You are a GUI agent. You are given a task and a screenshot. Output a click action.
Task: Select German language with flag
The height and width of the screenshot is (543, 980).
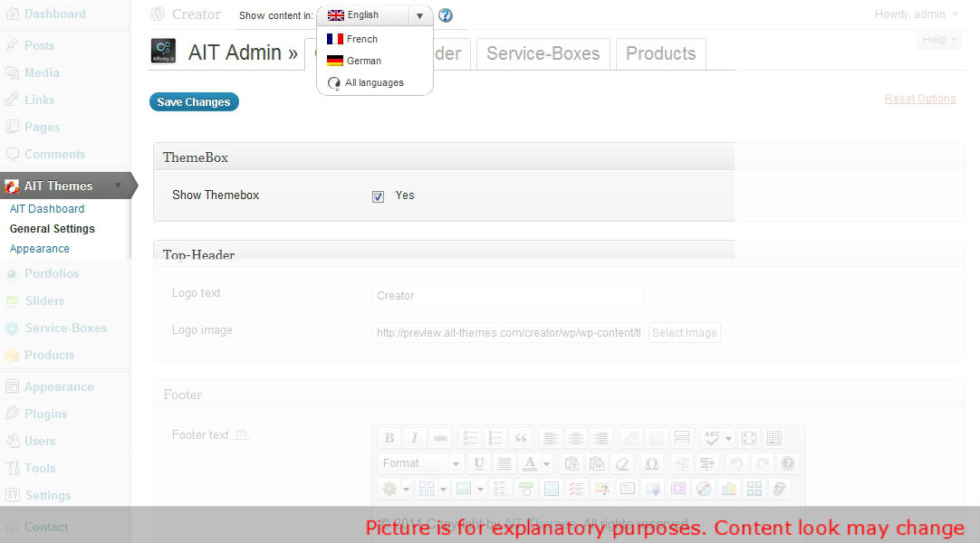click(x=362, y=61)
